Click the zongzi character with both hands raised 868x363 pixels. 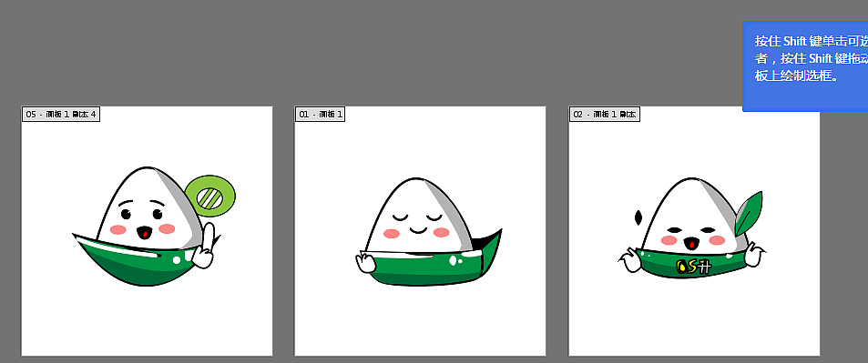pos(692,228)
